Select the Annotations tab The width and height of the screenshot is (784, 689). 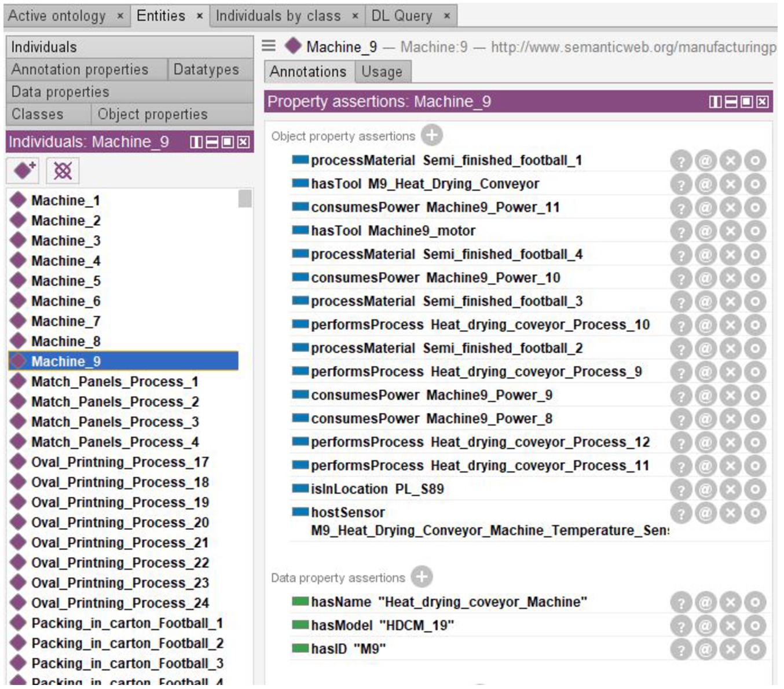[308, 72]
